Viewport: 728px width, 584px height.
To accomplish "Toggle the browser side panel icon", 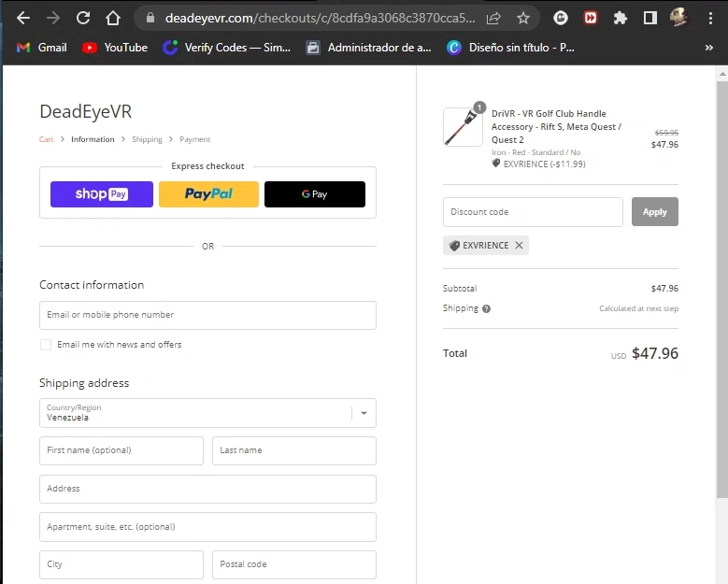I will click(650, 18).
